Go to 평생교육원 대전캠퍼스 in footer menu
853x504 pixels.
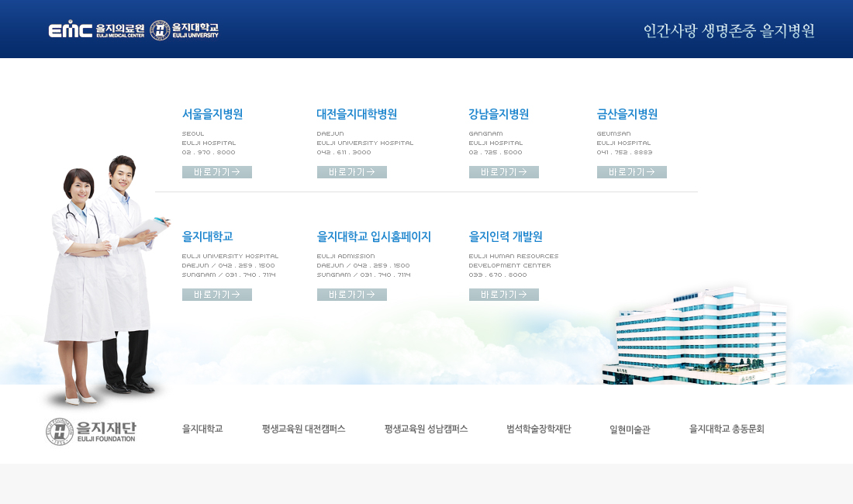(303, 429)
